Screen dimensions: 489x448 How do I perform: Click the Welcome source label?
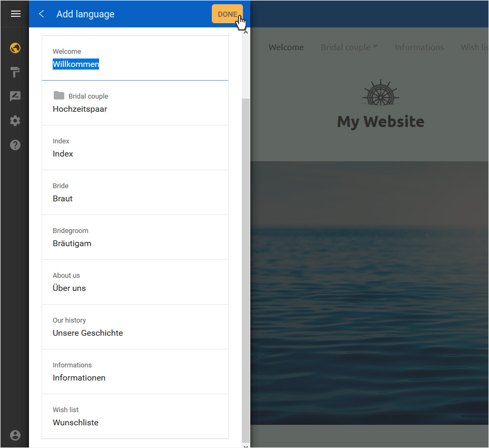(67, 52)
